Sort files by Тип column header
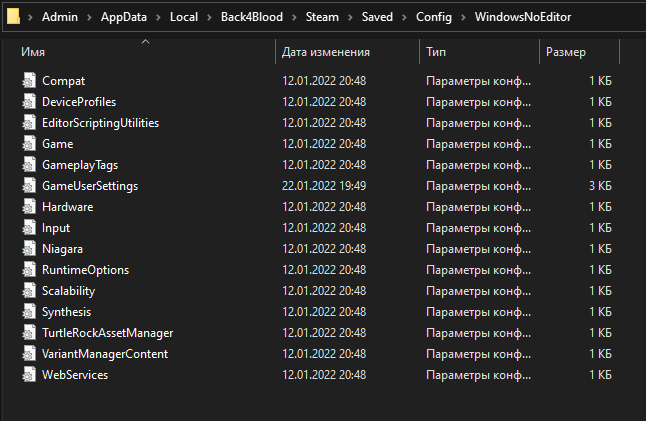Image resolution: width=646 pixels, height=421 pixels. [436, 51]
